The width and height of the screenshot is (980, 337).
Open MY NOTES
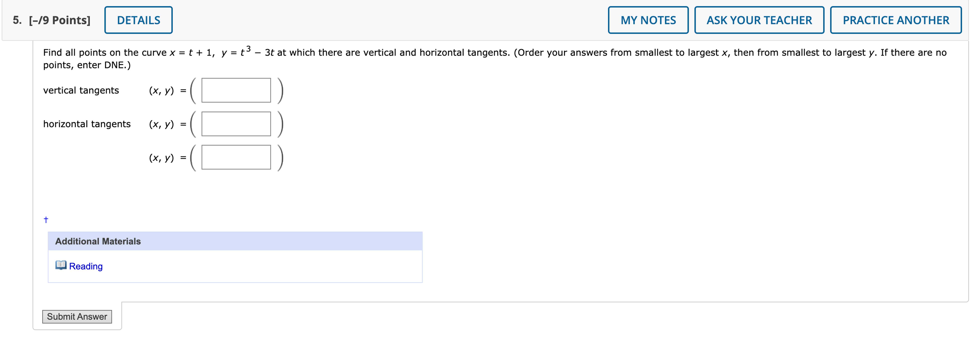[x=648, y=20]
